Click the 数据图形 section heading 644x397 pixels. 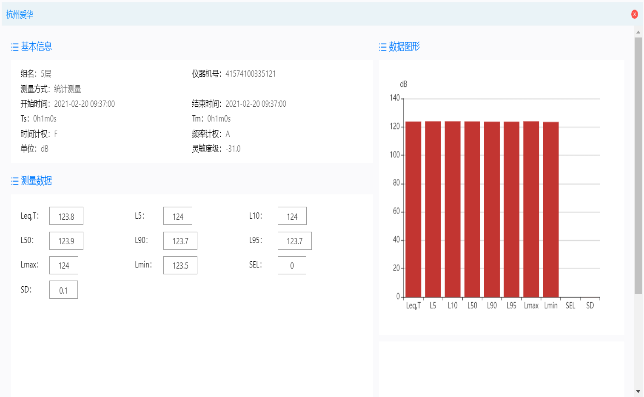pyautogui.click(x=404, y=46)
